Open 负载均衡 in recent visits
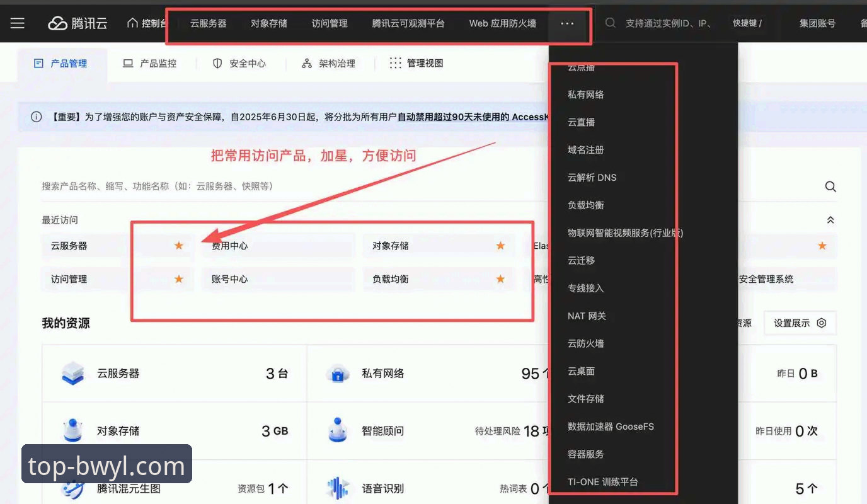The image size is (867, 504). coord(391,279)
